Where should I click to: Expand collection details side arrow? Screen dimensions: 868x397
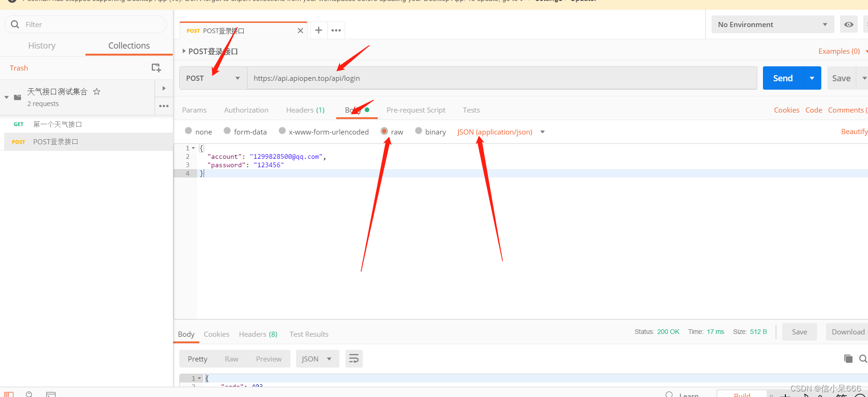click(x=164, y=88)
